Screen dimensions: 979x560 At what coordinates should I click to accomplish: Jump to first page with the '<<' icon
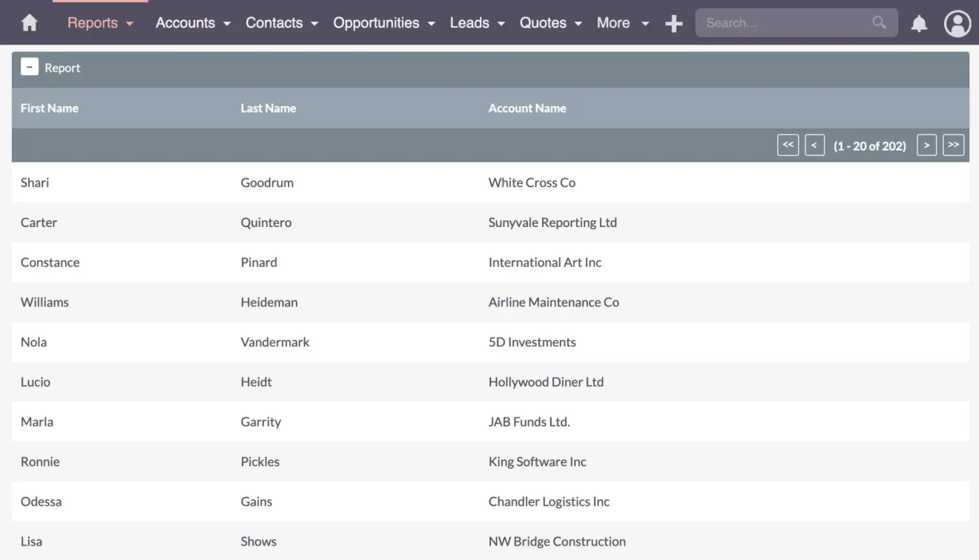(x=788, y=145)
